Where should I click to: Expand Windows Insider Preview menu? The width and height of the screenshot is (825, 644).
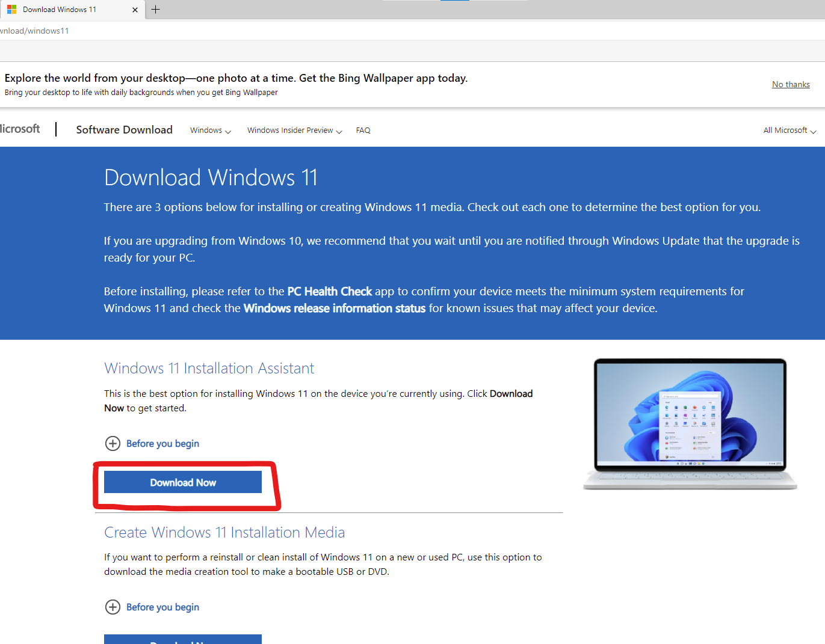point(294,130)
